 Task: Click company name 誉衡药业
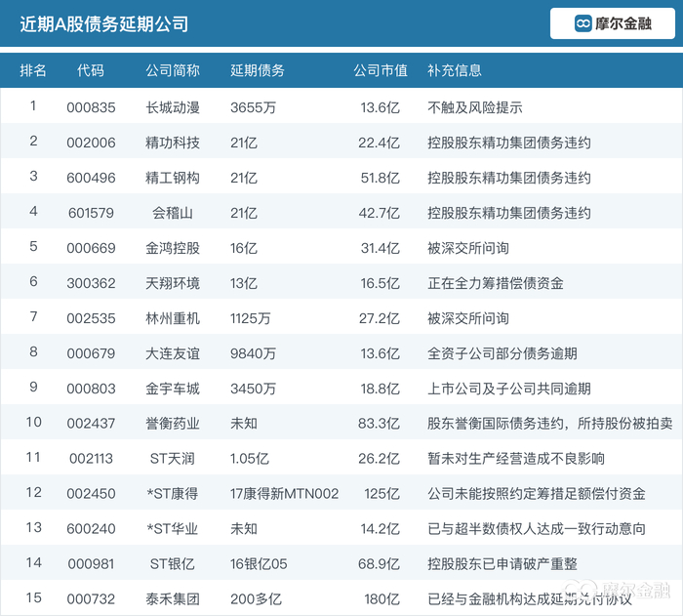coord(173,424)
